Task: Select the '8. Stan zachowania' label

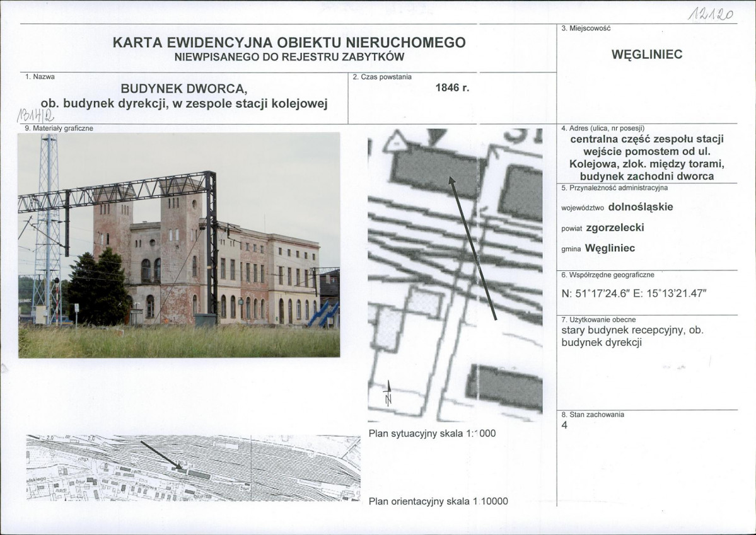Action: click(593, 415)
